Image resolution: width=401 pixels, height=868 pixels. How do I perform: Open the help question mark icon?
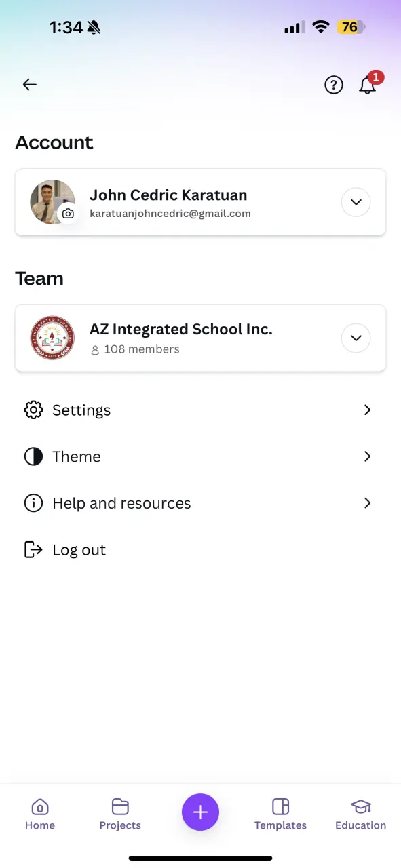(334, 85)
